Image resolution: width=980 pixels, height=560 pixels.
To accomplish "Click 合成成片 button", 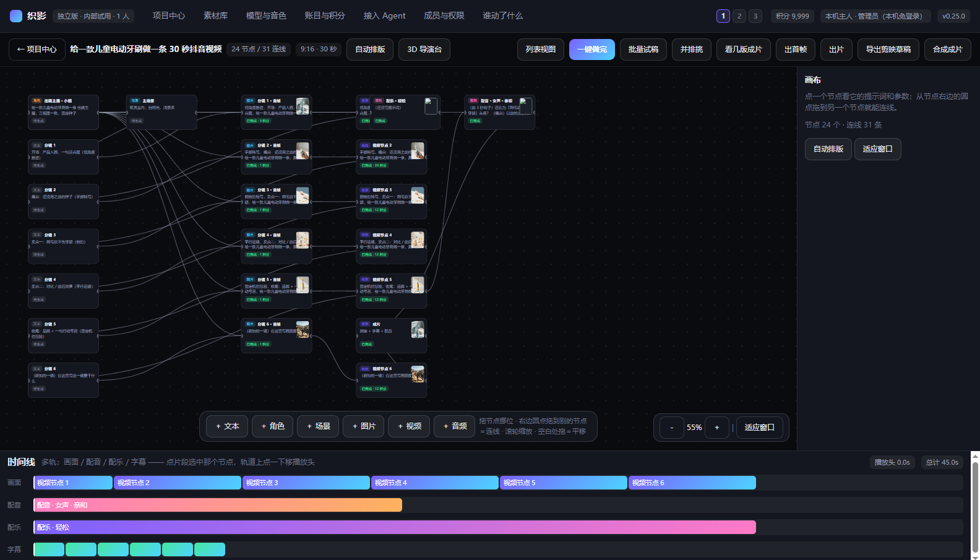I will [948, 50].
